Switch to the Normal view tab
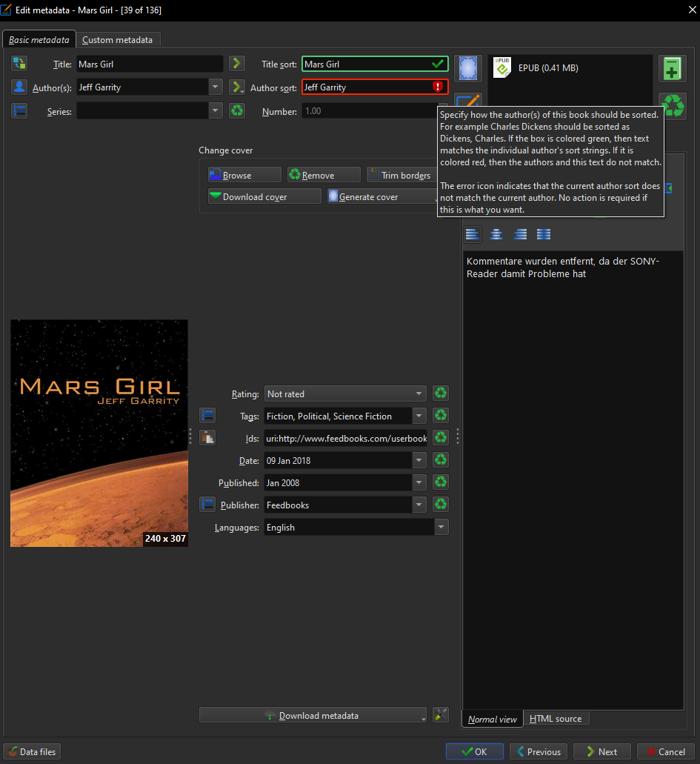The width and height of the screenshot is (700, 764). [492, 719]
